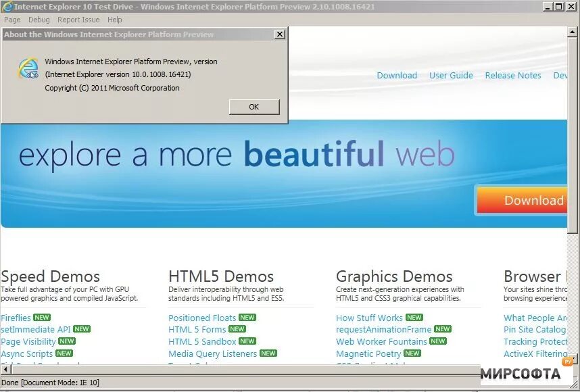Image resolution: width=580 pixels, height=392 pixels.
Task: Minimize the Platform Preview window
Action: (549, 6)
